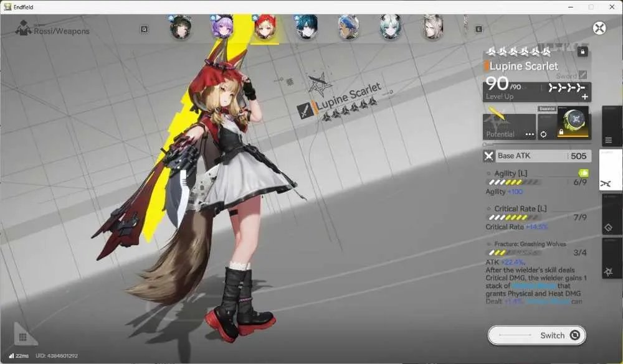This screenshot has width=623, height=364.
Task: Select the blue-and-white-haired operator portrait
Action: 348,27
